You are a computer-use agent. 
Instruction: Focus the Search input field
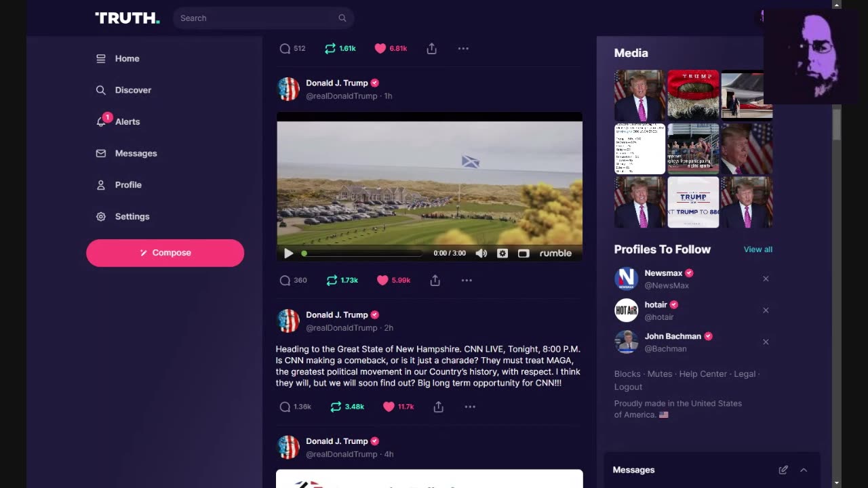pos(263,18)
